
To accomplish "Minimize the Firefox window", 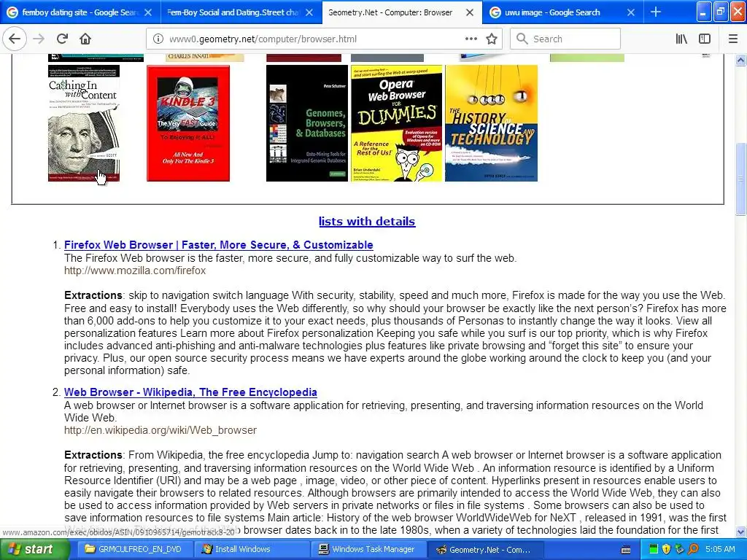I will tap(704, 12).
